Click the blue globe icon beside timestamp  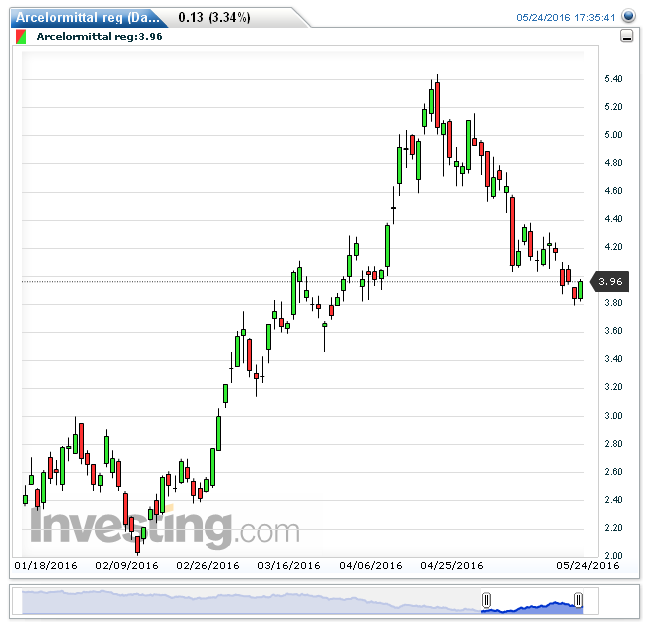pyautogui.click(x=628, y=16)
